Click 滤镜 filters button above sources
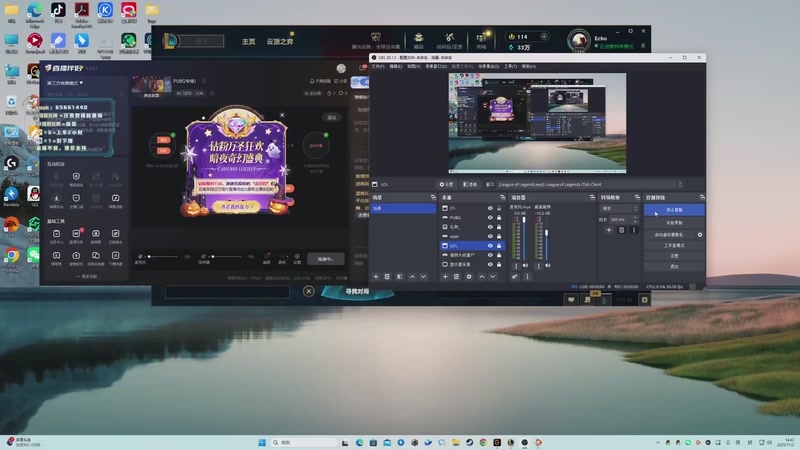 [470, 184]
